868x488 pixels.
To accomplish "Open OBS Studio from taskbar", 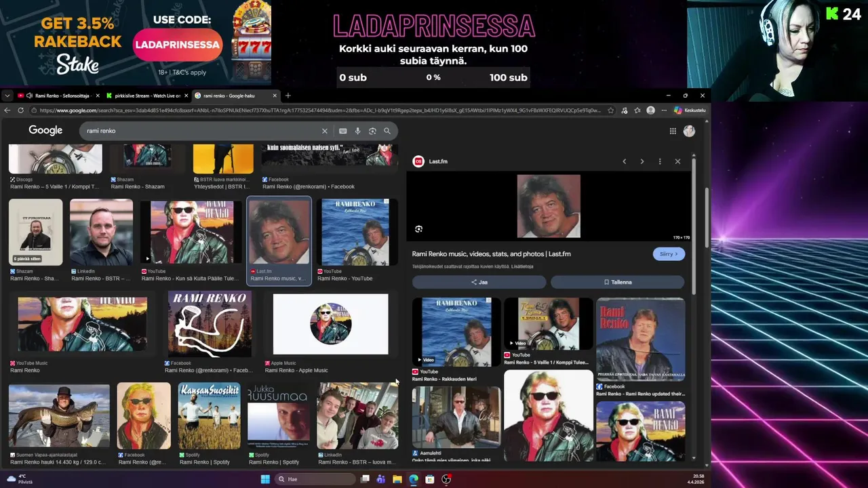I will [x=446, y=479].
